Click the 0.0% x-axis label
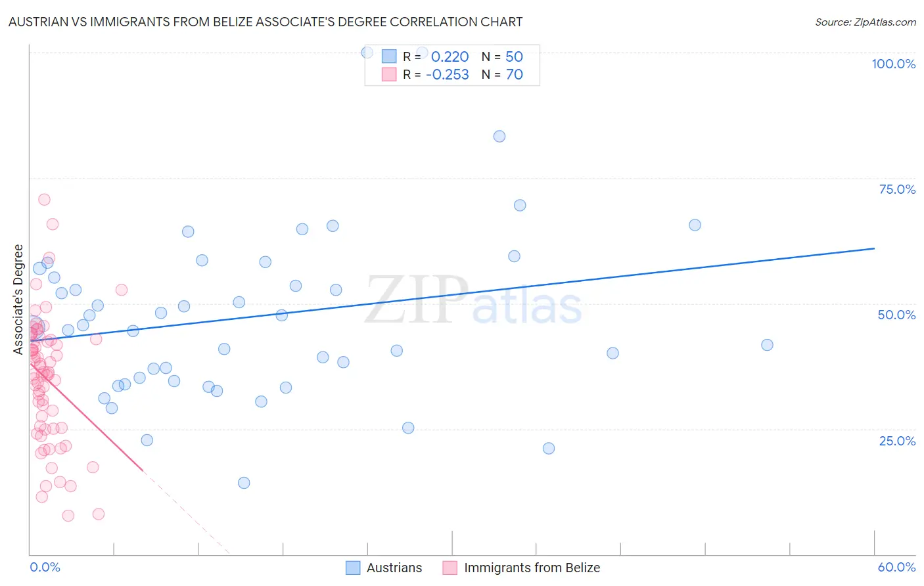 [x=45, y=567]
